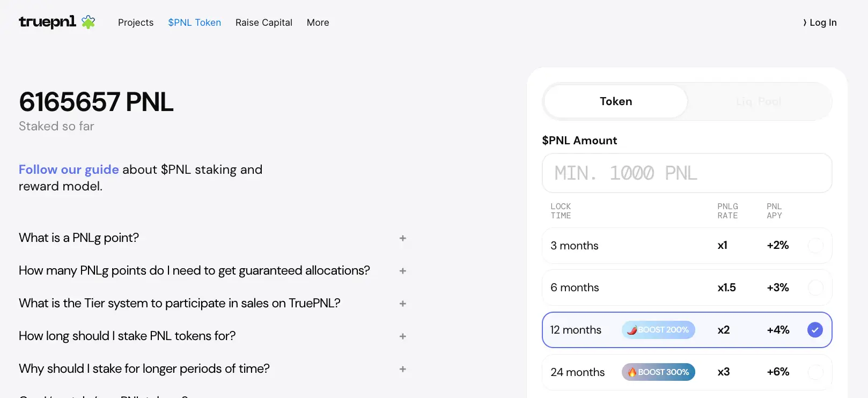Image resolution: width=868 pixels, height=398 pixels.
Task: Click the $PNL Amount input field
Action: coord(687,173)
